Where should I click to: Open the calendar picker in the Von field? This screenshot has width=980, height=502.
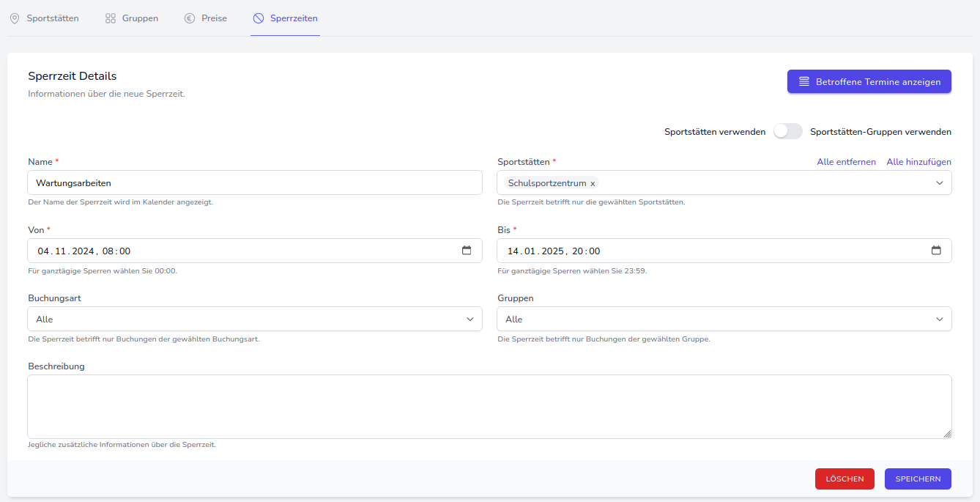(467, 251)
